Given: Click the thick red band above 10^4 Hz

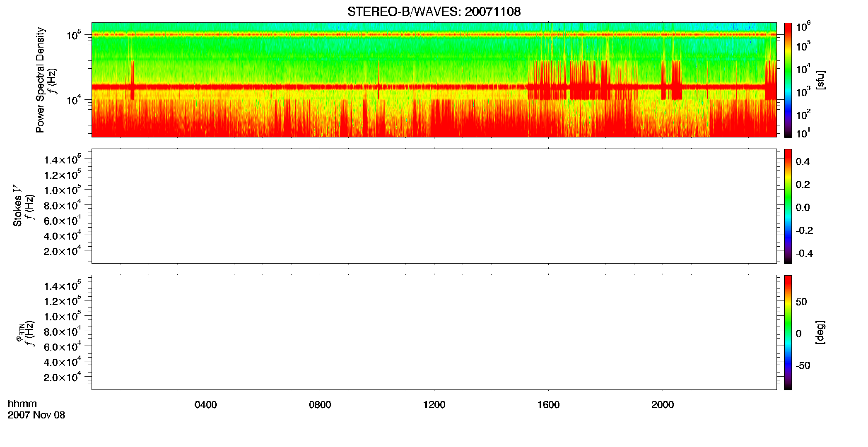Looking at the screenshot, I should 434,87.
